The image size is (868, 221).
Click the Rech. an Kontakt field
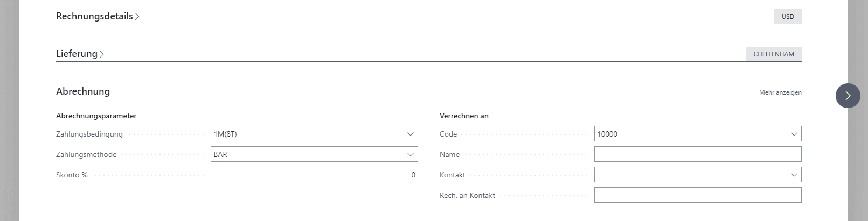click(697, 195)
